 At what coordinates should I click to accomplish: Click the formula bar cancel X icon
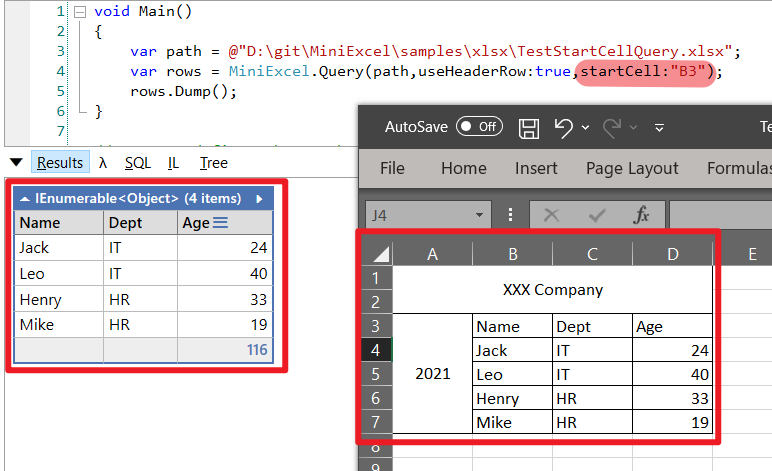tap(551, 215)
